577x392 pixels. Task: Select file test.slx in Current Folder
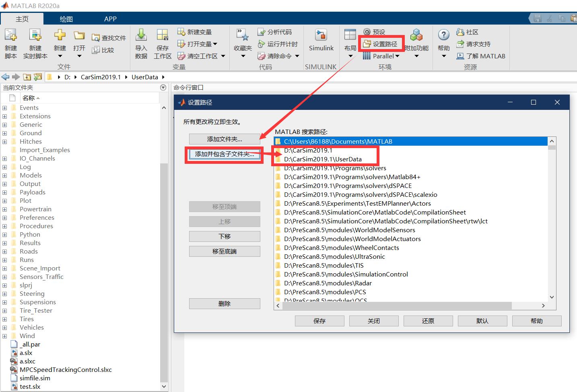pyautogui.click(x=30, y=386)
